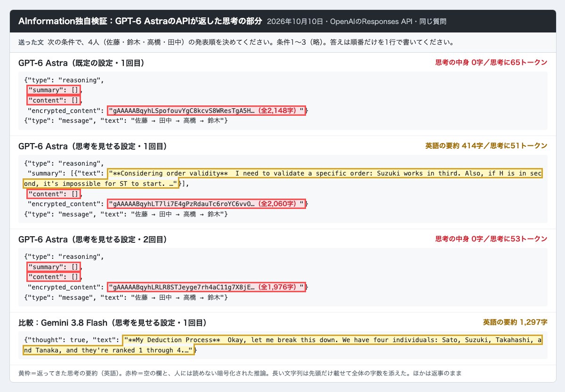Viewport: 565px width, 392px height.
Task: Click the '送った文' label
Action: pyautogui.click(x=31, y=42)
